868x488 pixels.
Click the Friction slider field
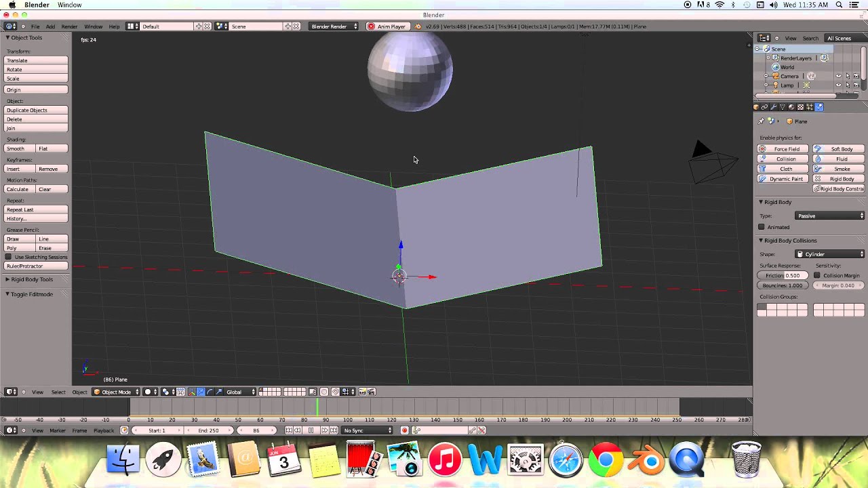[x=783, y=276]
